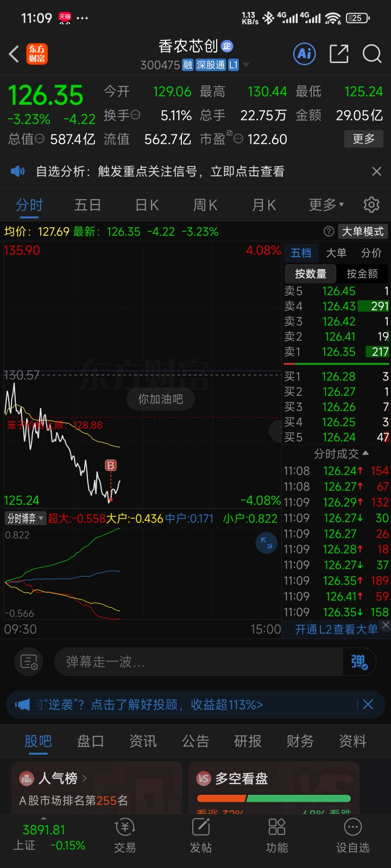Close the 开通L2 prompt
This screenshot has width=391, height=868.
point(385,625)
